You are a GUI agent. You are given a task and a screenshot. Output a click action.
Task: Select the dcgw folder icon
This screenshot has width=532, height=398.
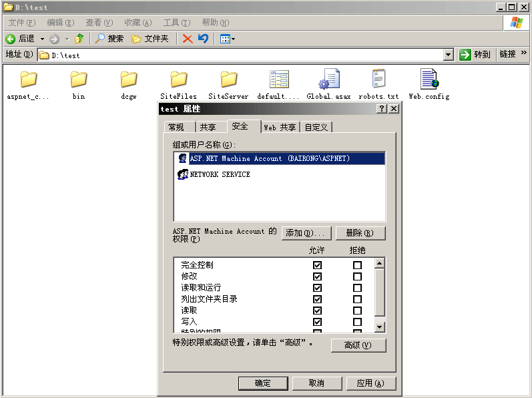tap(129, 79)
